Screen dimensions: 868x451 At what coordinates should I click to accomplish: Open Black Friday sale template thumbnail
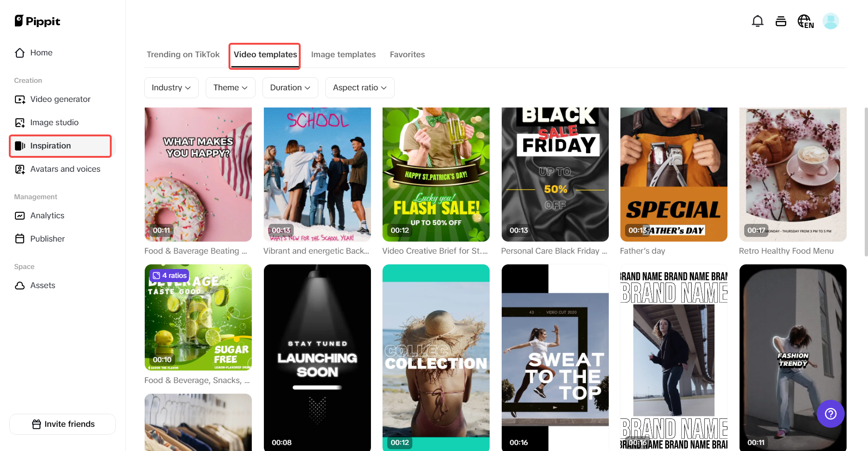pos(555,175)
